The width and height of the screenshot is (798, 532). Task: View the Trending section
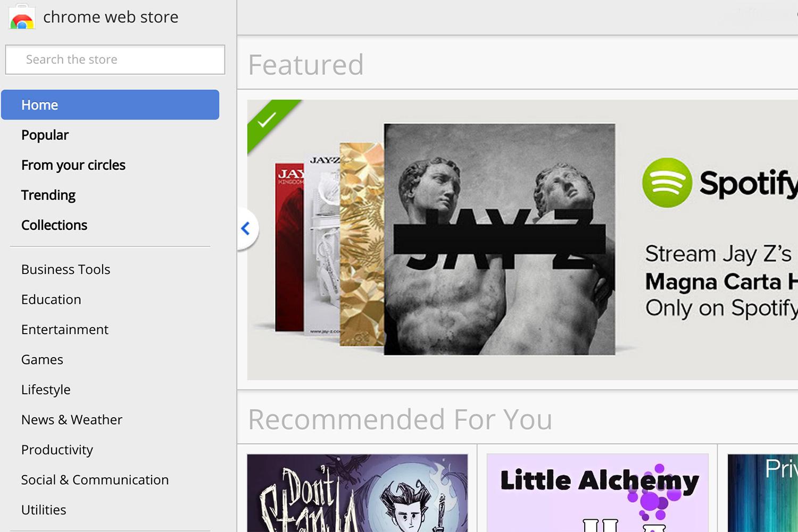coord(48,195)
